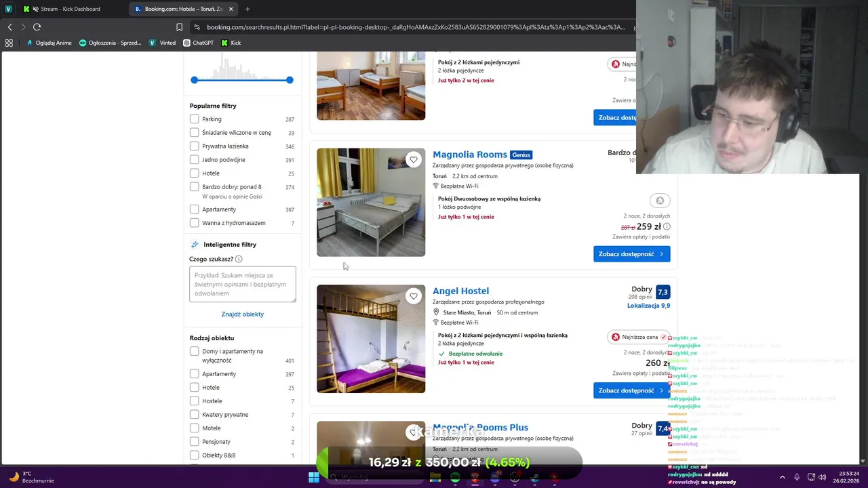Click Lokalizacja 9,9 score link
The height and width of the screenshot is (488, 868).
648,306
